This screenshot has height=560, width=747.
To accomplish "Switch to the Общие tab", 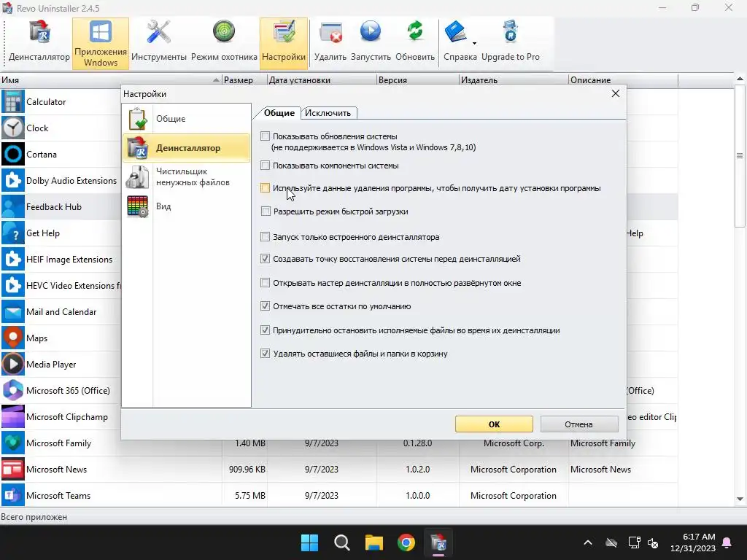I will 279,113.
